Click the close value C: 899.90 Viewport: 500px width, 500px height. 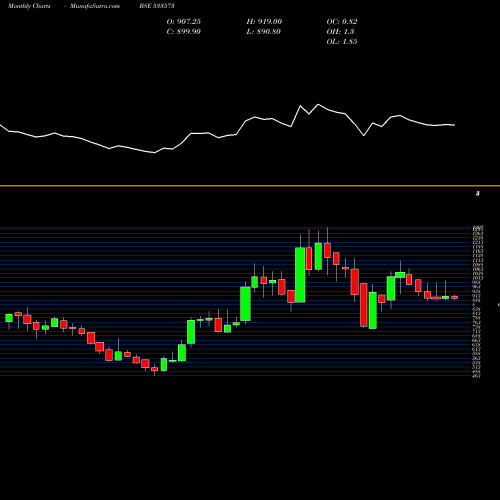pos(184,32)
